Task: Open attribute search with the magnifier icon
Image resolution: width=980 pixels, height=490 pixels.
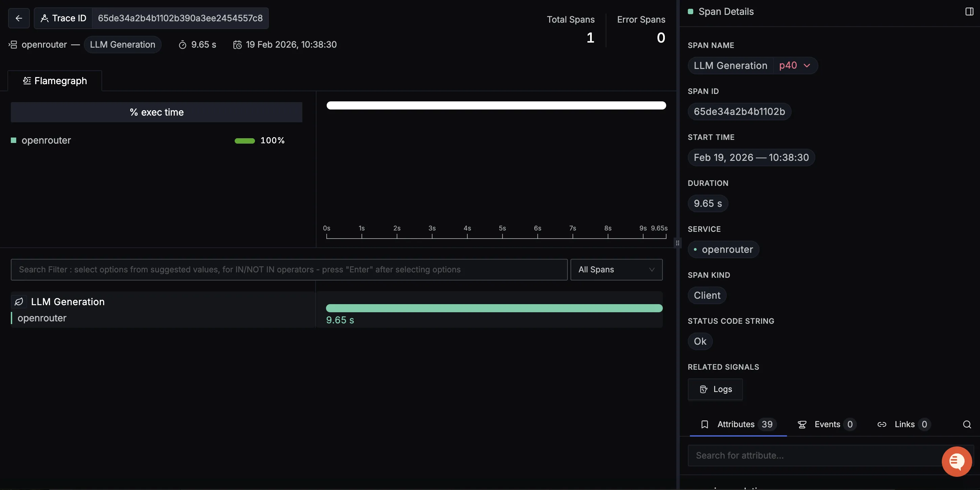Action: [x=967, y=425]
